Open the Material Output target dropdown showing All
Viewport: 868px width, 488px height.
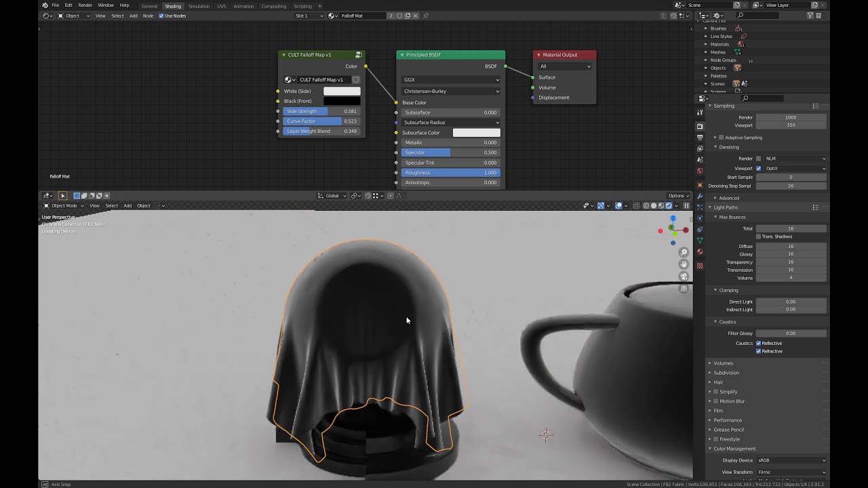pyautogui.click(x=565, y=66)
